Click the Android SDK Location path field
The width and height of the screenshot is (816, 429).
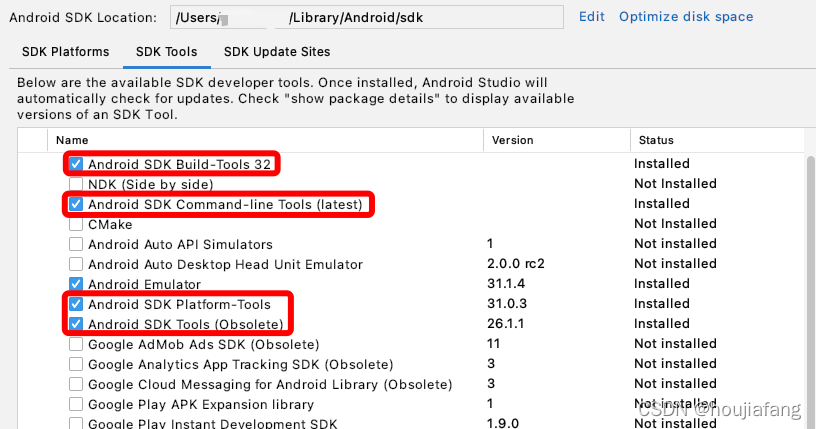[x=367, y=17]
